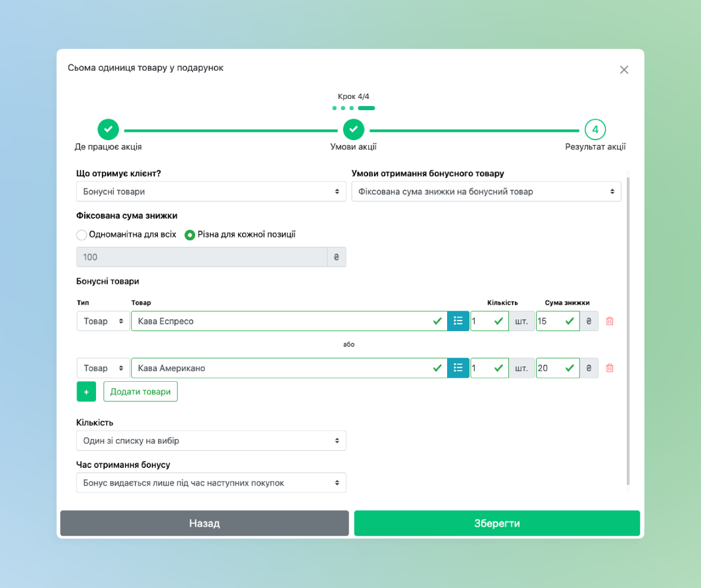Click step 4 'Результат акції' indicator
The height and width of the screenshot is (588, 701).
click(595, 129)
